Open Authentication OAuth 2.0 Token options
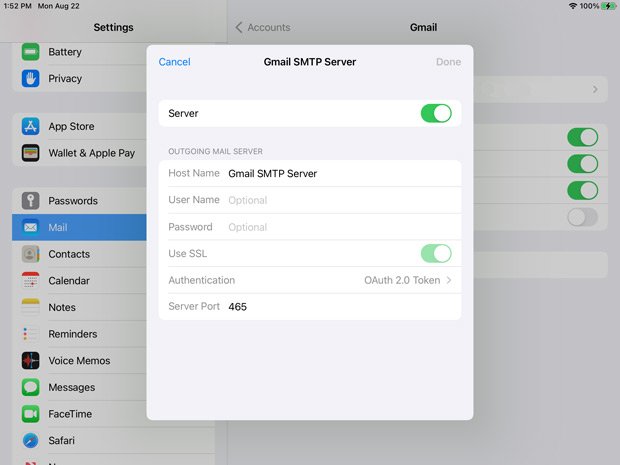Image resolution: width=620 pixels, height=465 pixels. tap(310, 280)
